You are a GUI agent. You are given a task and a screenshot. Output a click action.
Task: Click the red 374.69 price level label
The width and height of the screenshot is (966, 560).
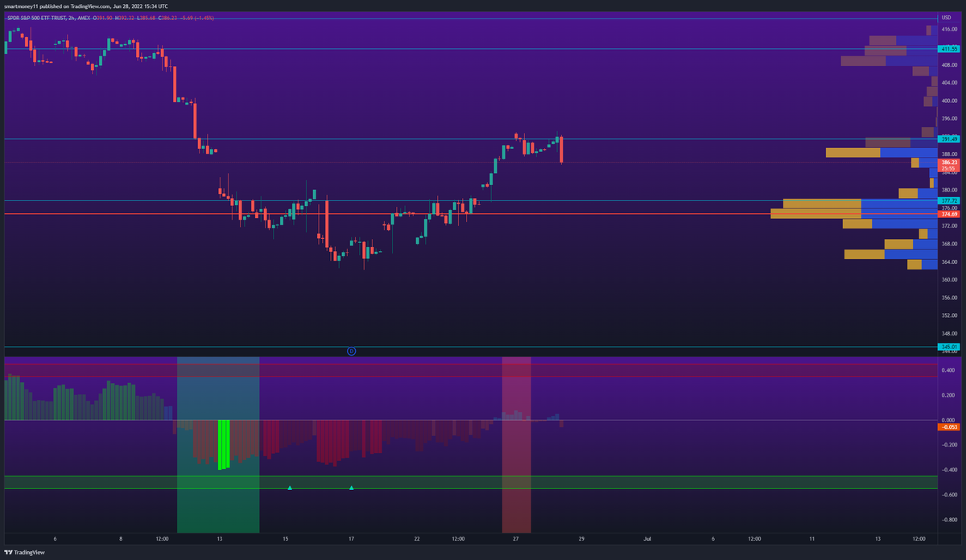[x=949, y=214]
